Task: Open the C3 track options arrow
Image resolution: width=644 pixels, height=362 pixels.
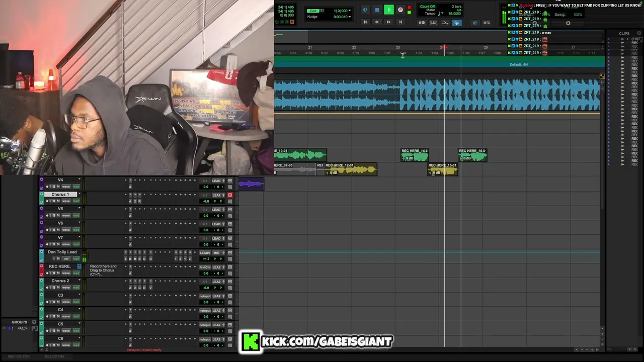Action: tap(79, 295)
